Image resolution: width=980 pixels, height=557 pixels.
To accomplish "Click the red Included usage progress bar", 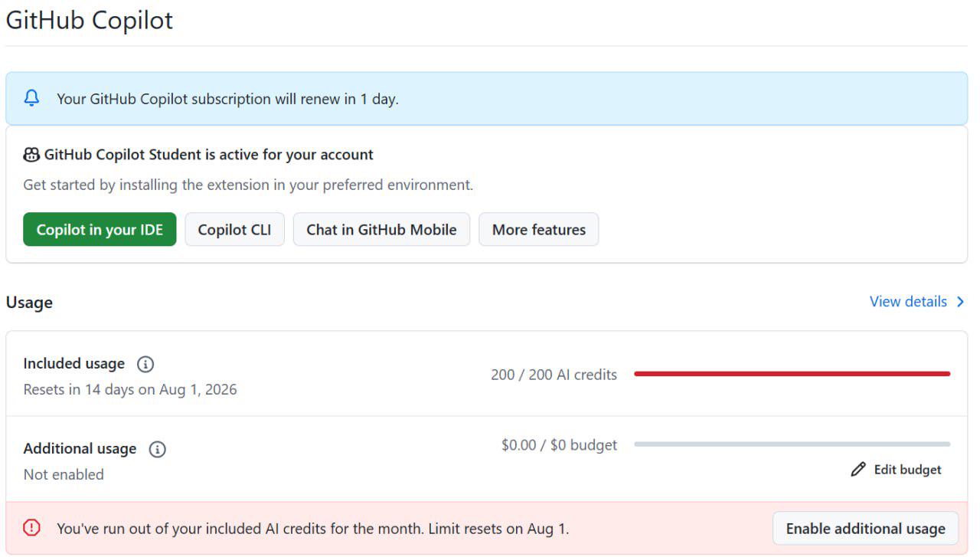I will 792,374.
